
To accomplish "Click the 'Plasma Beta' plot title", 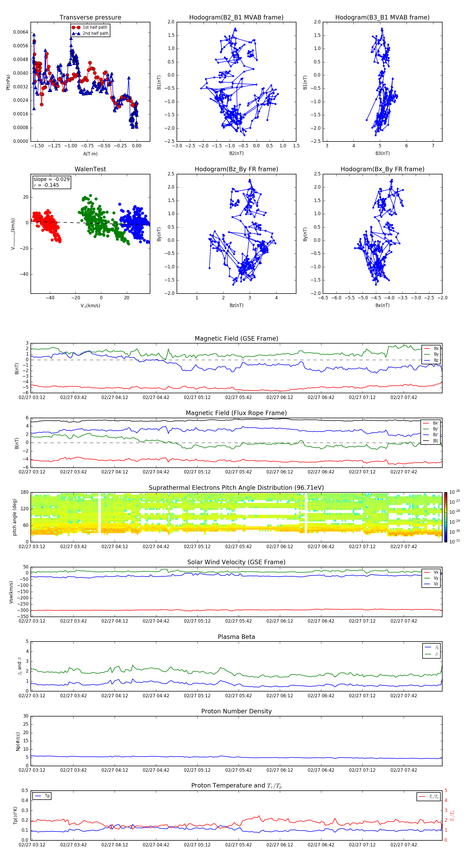I will tap(236, 637).
